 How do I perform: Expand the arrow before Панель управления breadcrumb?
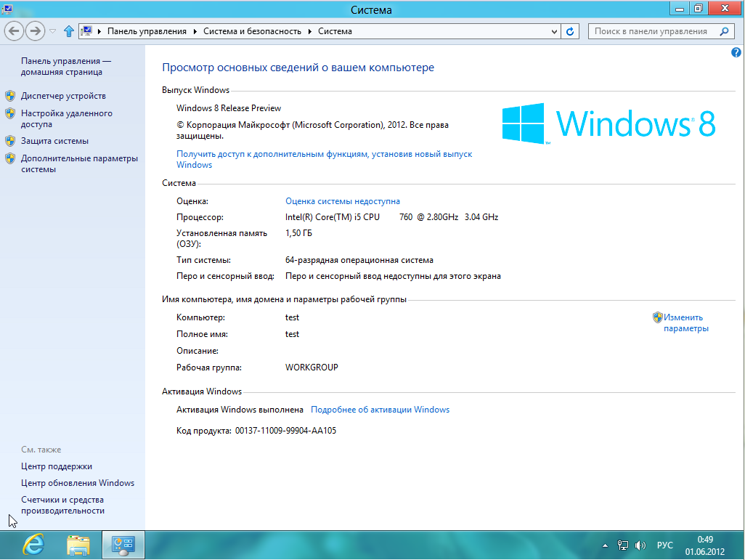pos(99,31)
